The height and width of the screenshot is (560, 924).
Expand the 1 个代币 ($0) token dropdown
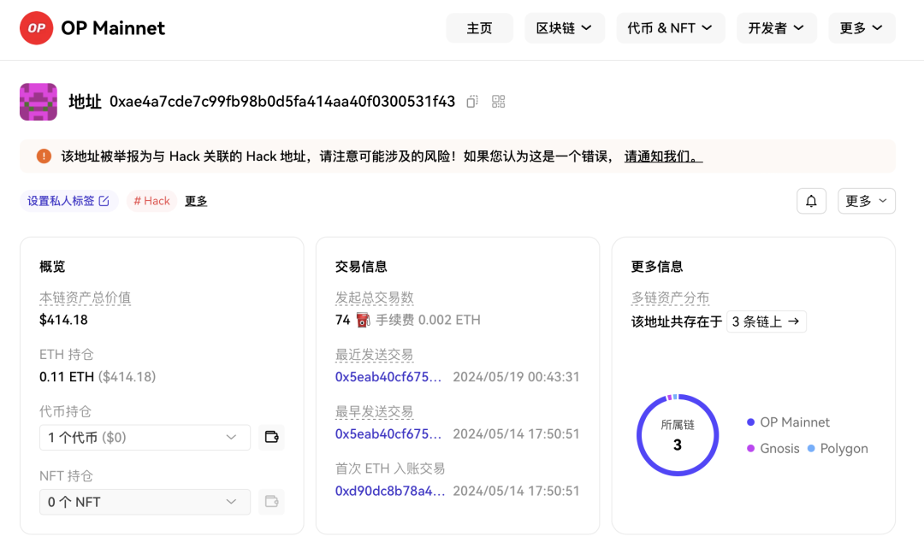coord(145,438)
